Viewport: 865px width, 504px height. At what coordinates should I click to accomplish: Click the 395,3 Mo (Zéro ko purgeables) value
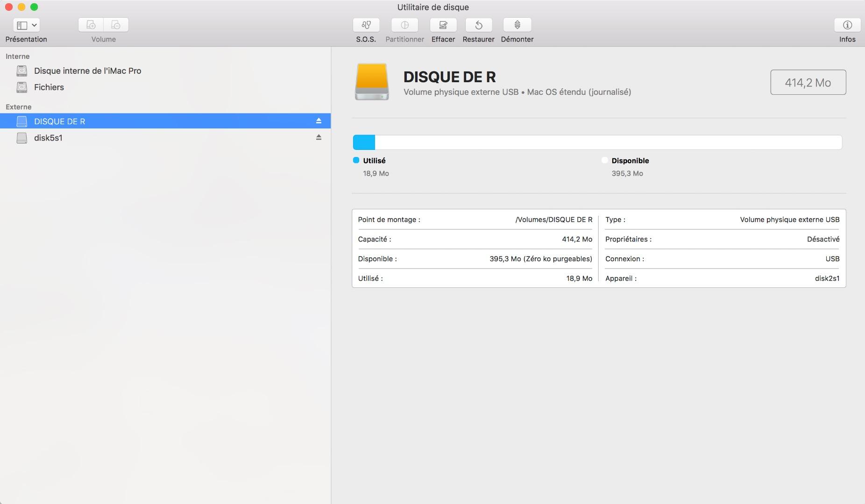point(541,259)
